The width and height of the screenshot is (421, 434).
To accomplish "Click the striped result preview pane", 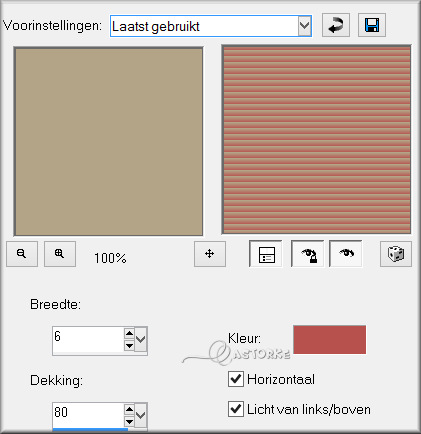I will (x=316, y=140).
